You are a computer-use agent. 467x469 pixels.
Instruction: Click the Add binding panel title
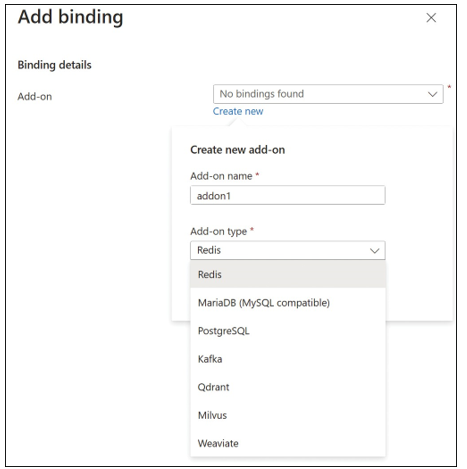click(71, 17)
